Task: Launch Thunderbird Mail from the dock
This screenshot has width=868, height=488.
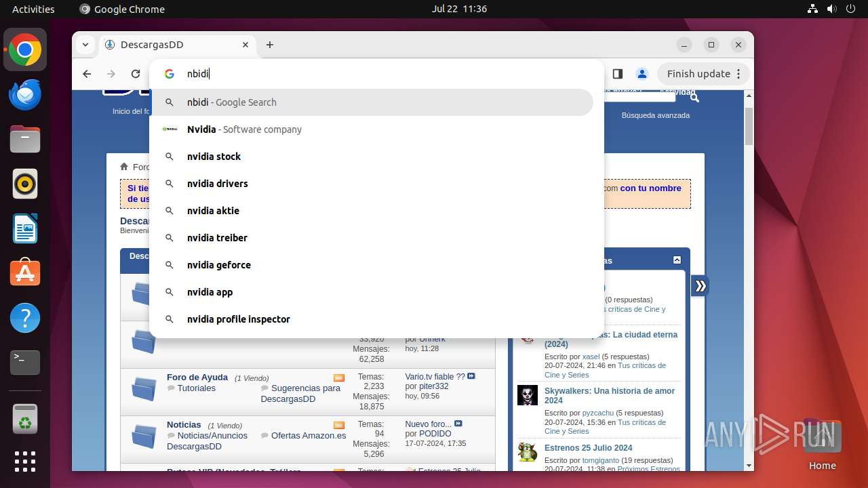Action: [25, 95]
